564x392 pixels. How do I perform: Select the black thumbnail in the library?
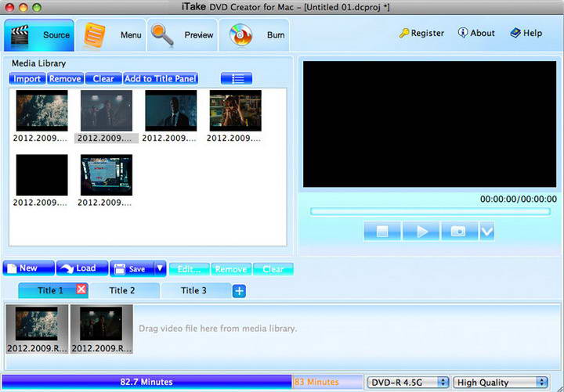tap(42, 175)
